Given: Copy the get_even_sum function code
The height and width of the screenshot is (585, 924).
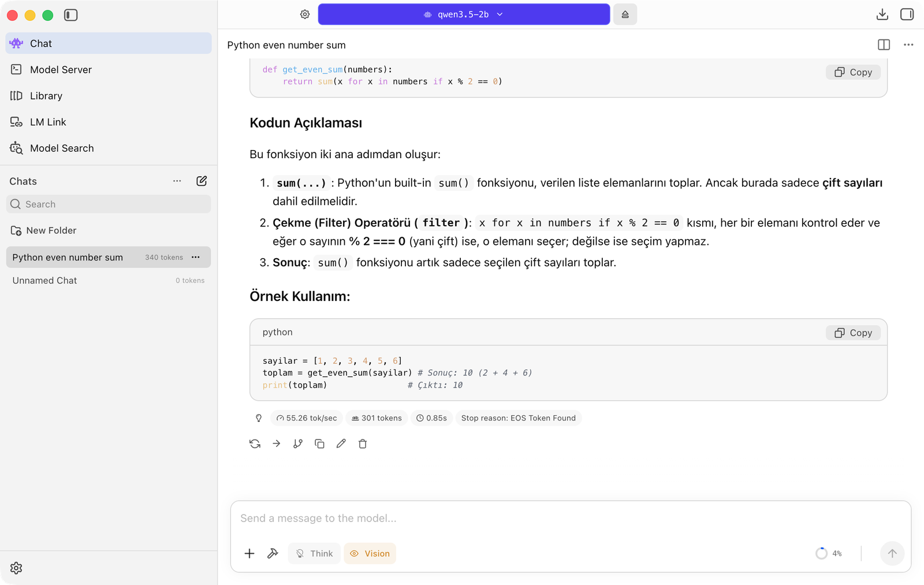Looking at the screenshot, I should tap(853, 72).
